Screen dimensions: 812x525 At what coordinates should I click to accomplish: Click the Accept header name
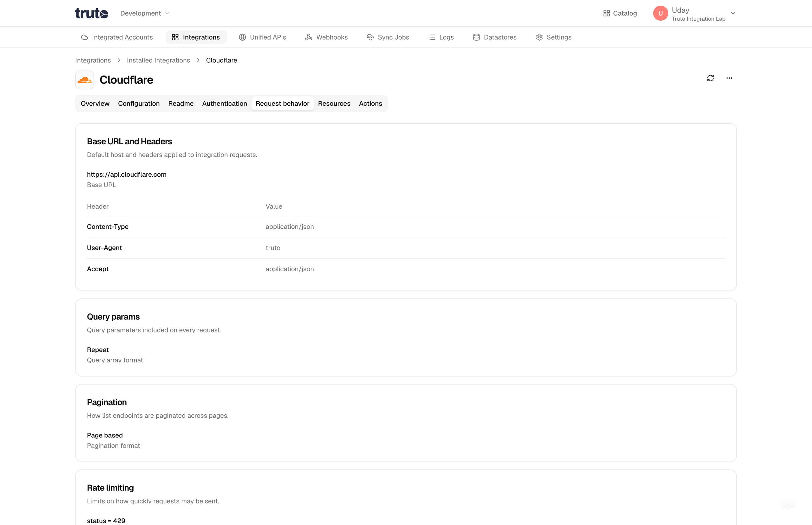coord(97,269)
